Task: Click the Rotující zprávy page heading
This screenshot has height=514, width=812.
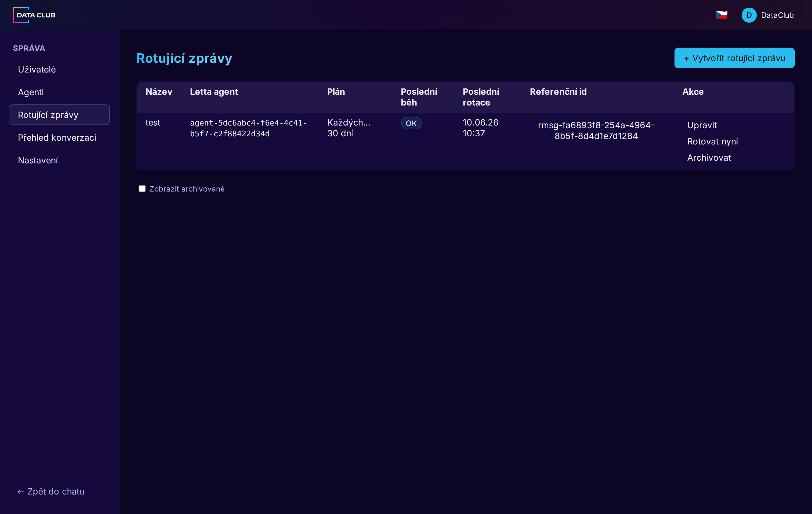Action: point(184,58)
